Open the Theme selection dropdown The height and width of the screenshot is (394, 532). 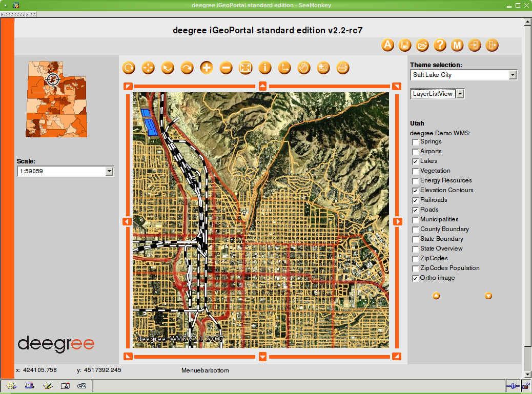point(513,75)
